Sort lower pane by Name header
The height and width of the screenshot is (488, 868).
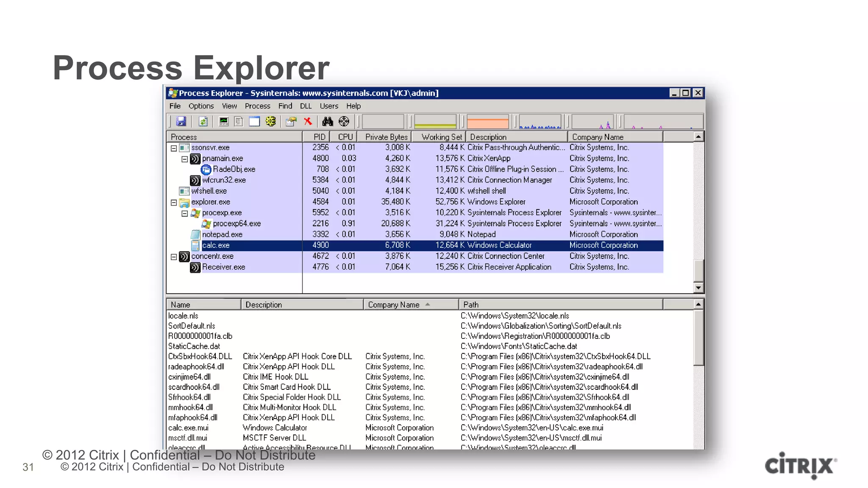point(204,305)
